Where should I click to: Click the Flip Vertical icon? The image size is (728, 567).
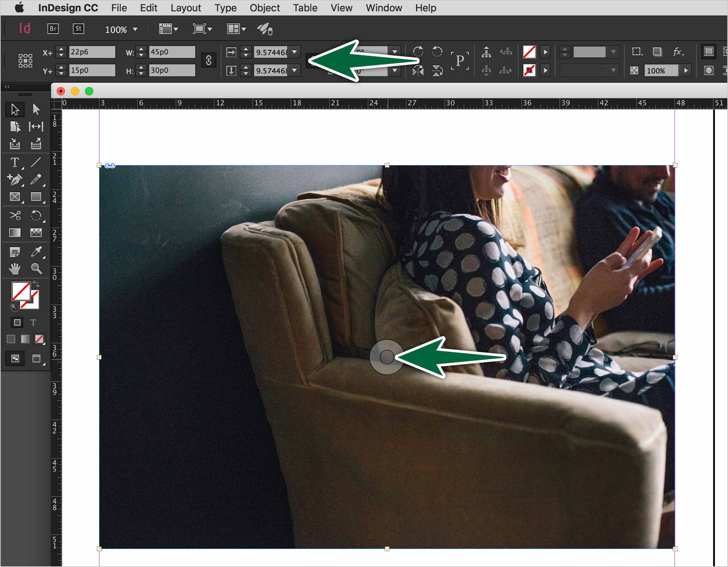(437, 71)
